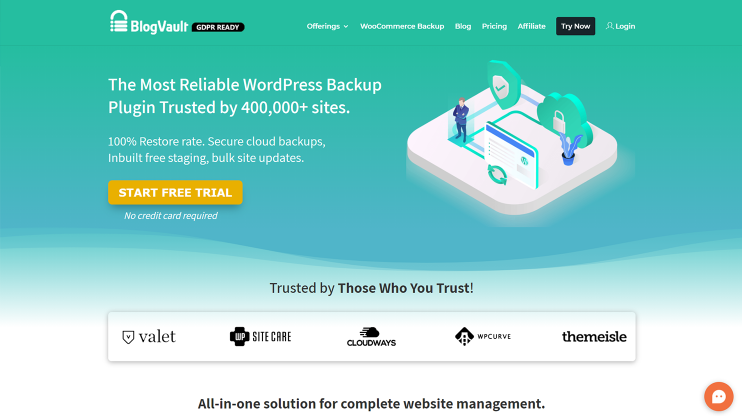Open the Affiliate page

point(531,27)
